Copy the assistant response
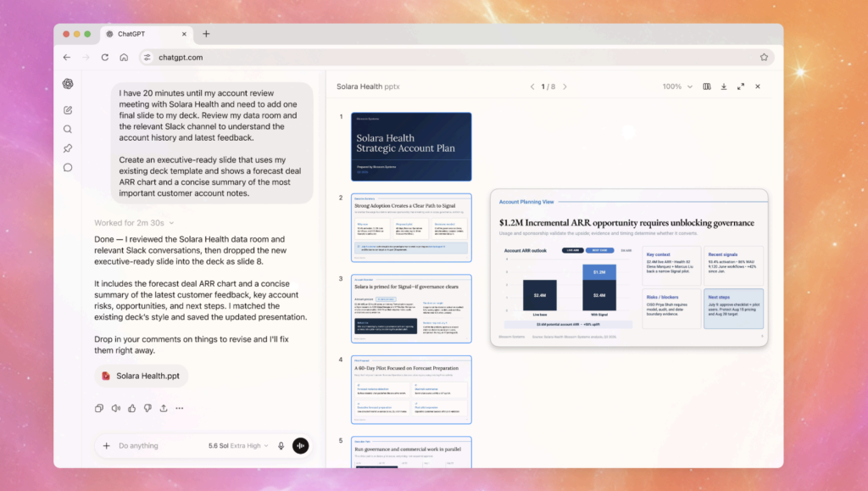The image size is (868, 491). (x=99, y=408)
